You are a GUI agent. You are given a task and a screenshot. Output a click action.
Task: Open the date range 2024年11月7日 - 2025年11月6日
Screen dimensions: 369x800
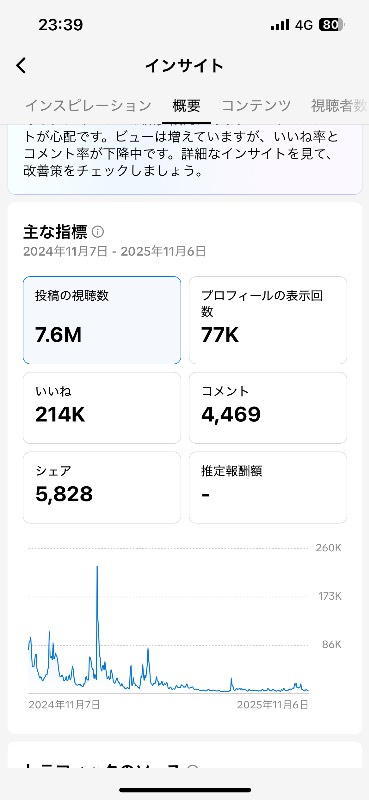pos(115,251)
